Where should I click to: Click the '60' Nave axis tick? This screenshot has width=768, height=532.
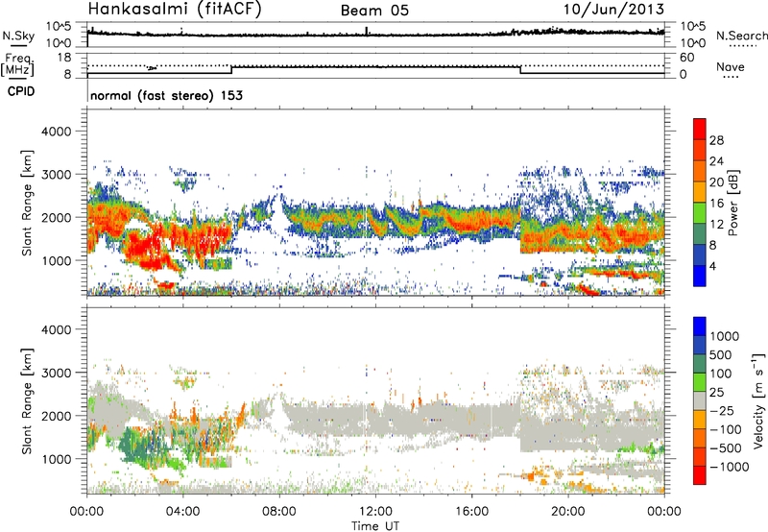(x=686, y=58)
